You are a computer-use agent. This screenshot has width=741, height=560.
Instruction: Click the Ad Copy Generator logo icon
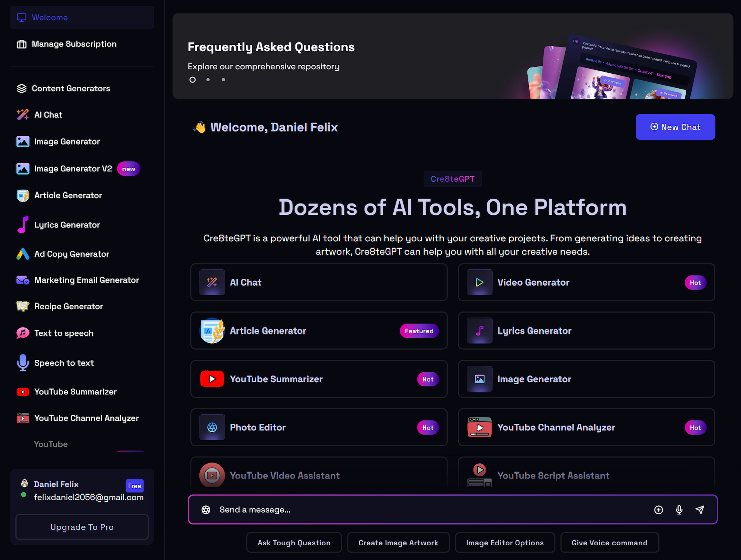coord(23,254)
